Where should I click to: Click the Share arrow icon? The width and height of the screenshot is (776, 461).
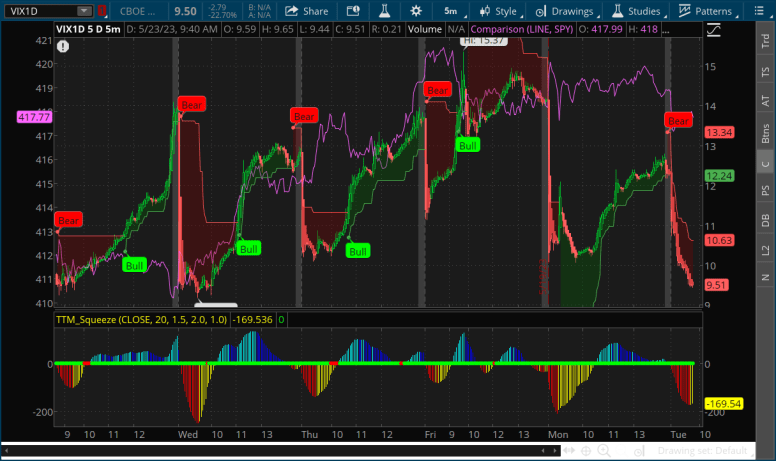coord(291,10)
